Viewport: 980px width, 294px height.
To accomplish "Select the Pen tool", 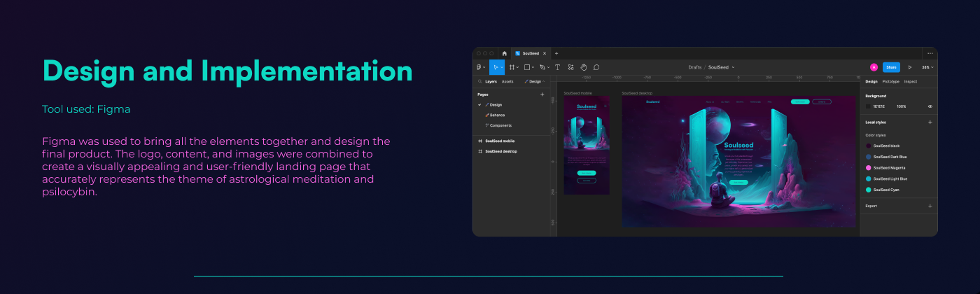I will click(542, 67).
